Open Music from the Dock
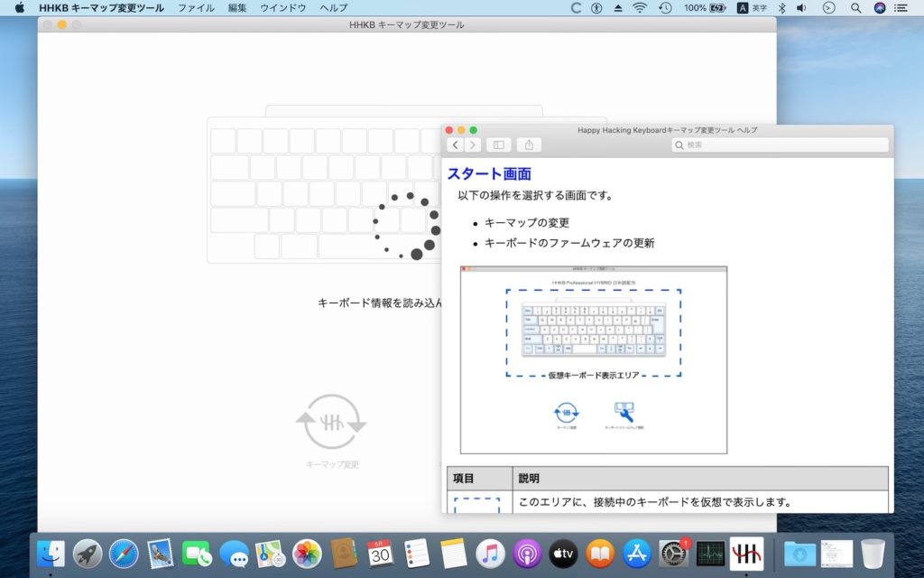 coord(490,554)
